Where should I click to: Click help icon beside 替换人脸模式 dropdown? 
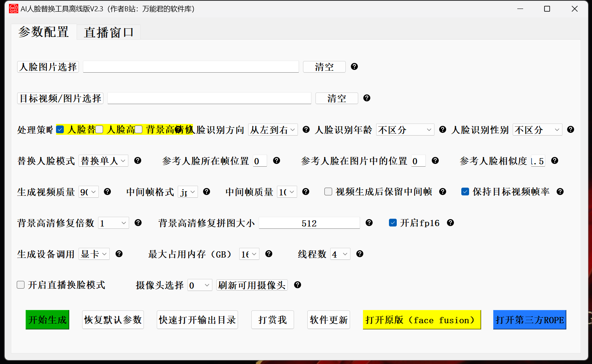coord(138,160)
